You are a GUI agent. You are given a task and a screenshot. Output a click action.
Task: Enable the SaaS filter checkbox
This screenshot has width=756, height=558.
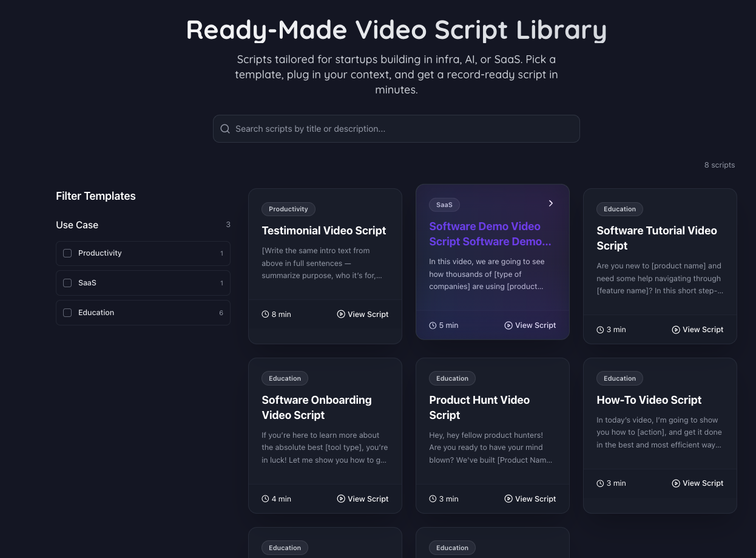coord(67,283)
